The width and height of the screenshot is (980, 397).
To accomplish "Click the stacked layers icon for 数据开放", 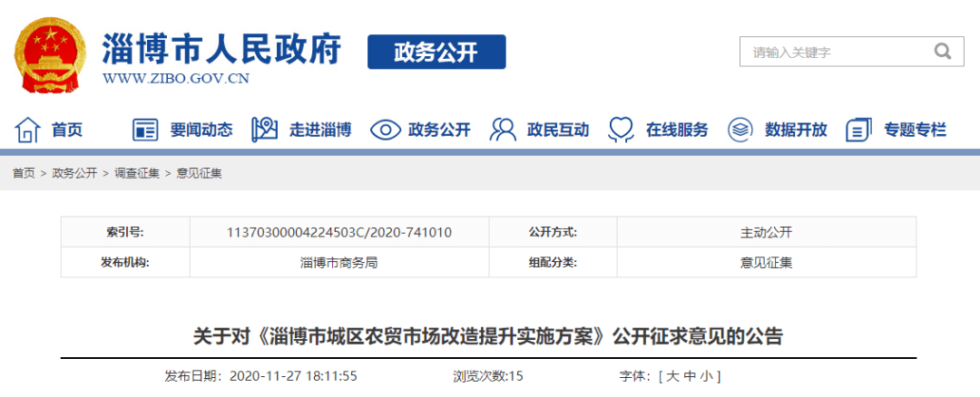I will (x=740, y=130).
